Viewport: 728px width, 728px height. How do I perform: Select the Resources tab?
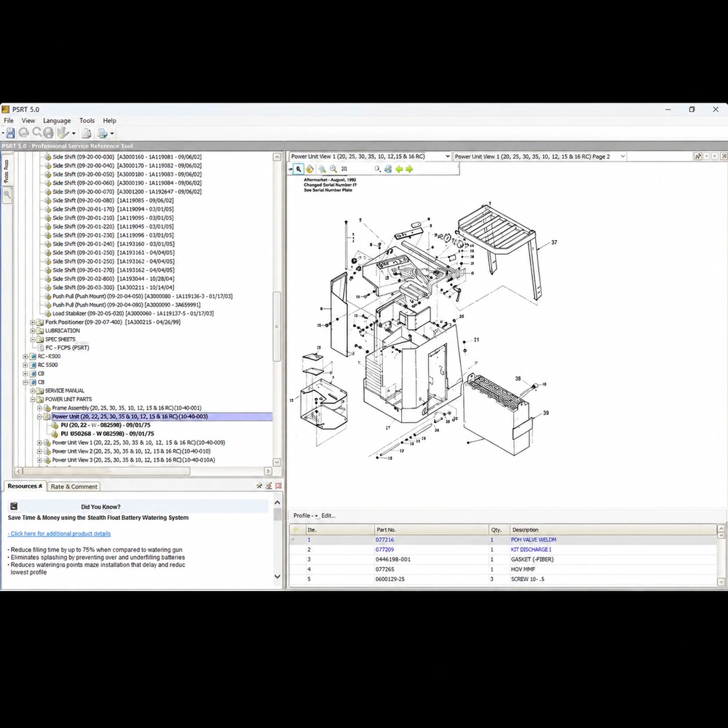point(25,486)
